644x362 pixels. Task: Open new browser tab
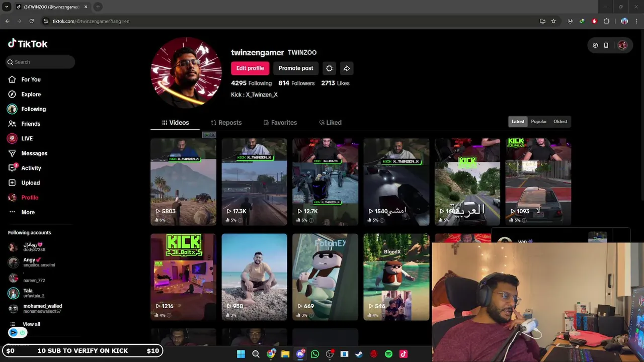coord(98,7)
